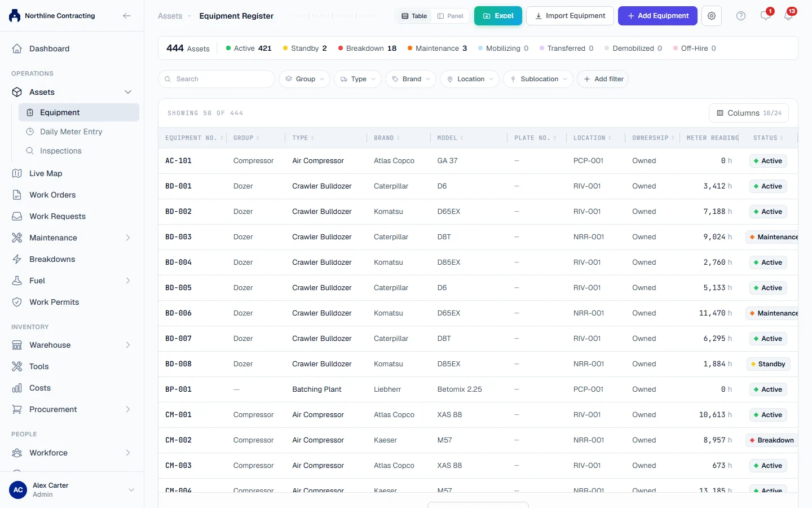Click the Breakdowns lightning icon

[17, 259]
